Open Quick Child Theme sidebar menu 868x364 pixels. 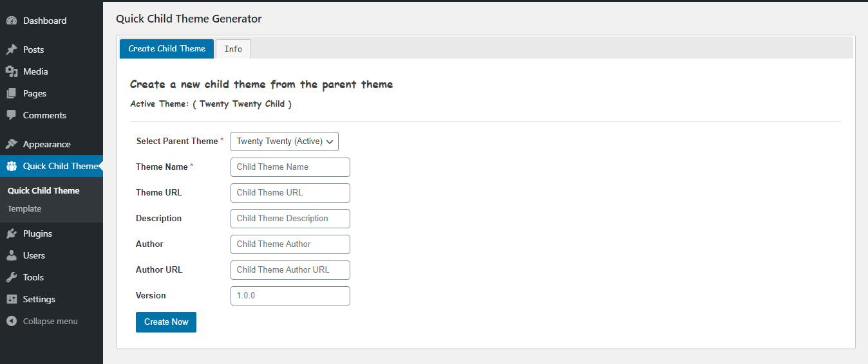click(52, 166)
